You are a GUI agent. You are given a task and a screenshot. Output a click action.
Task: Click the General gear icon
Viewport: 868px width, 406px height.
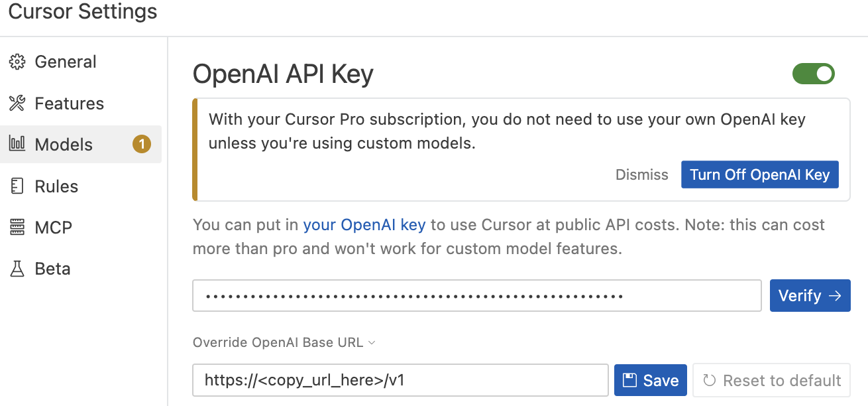point(17,62)
